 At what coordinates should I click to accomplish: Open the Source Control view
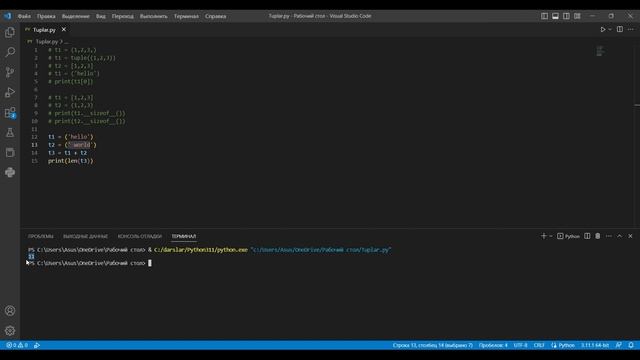pos(10,72)
